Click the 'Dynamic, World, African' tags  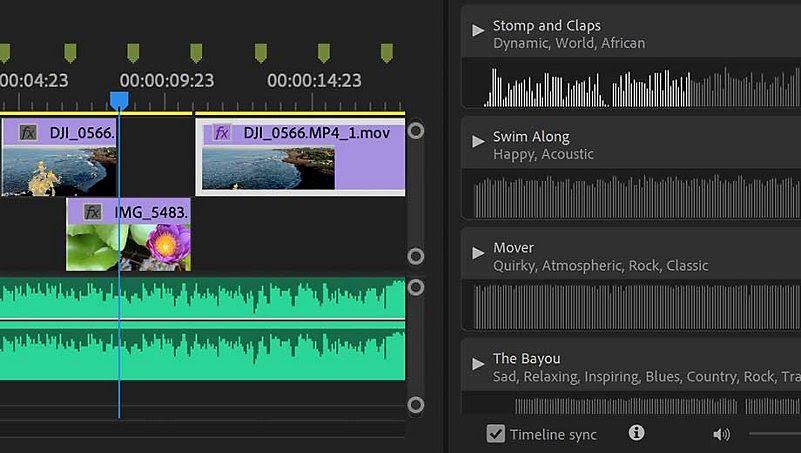click(x=569, y=43)
